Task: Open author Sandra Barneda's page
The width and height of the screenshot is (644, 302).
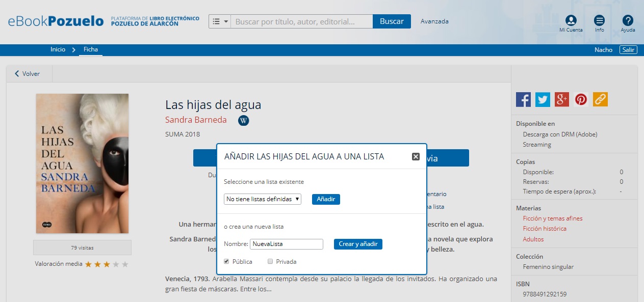Action: [196, 120]
